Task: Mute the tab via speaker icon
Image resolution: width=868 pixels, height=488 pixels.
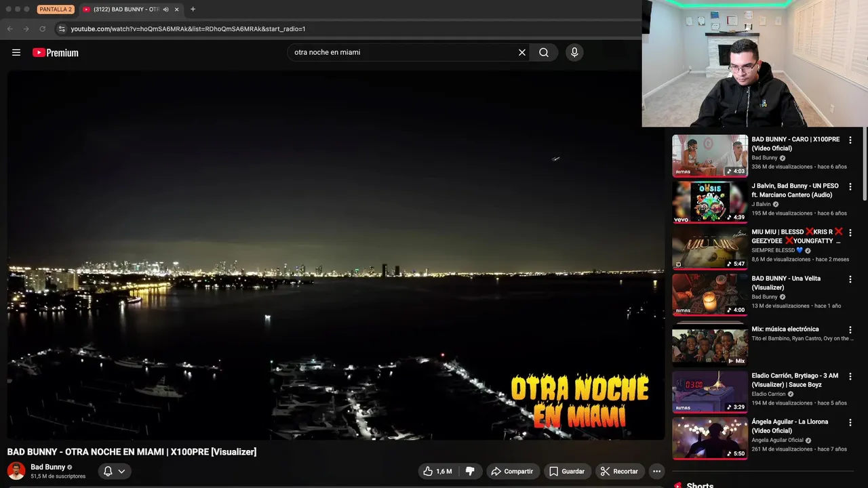Action: tap(166, 9)
